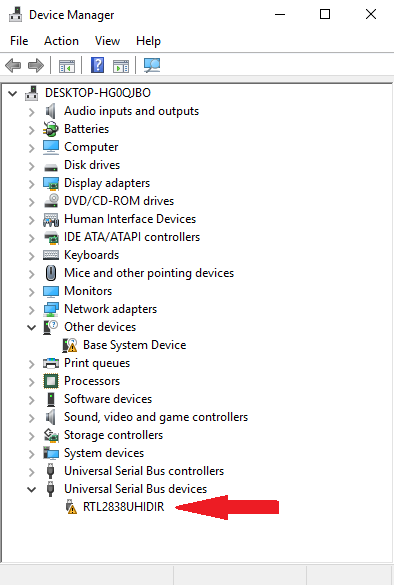This screenshot has width=394, height=585.
Task: Open the Action menu
Action: coord(61,41)
